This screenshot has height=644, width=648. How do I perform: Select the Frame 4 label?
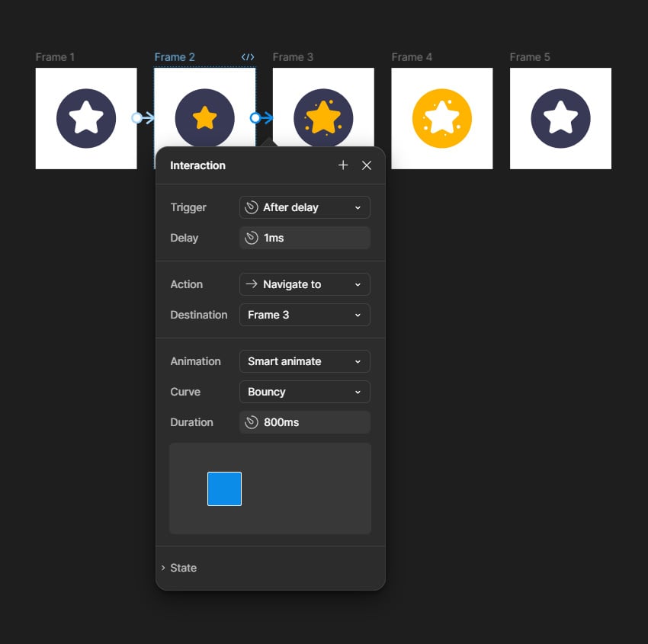pyautogui.click(x=412, y=57)
